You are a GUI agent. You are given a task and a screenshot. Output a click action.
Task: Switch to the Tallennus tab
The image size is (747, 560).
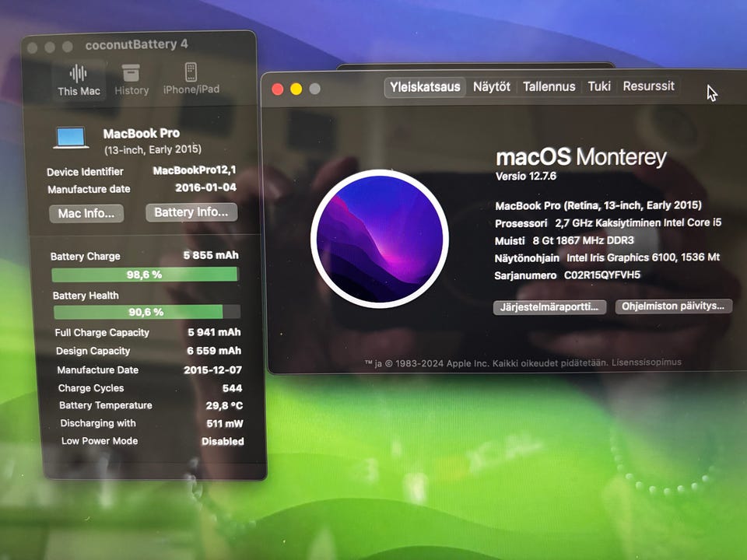pos(549,86)
